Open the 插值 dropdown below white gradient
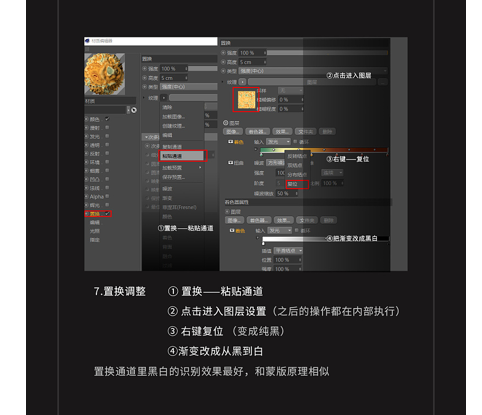 point(288,250)
